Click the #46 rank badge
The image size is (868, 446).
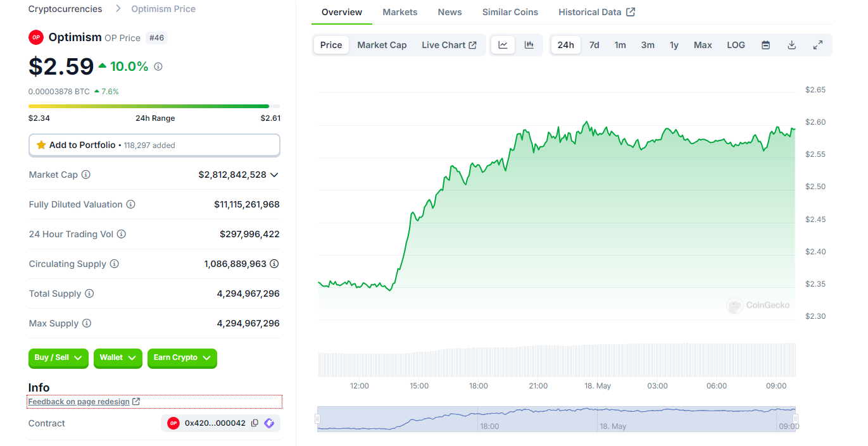(156, 38)
